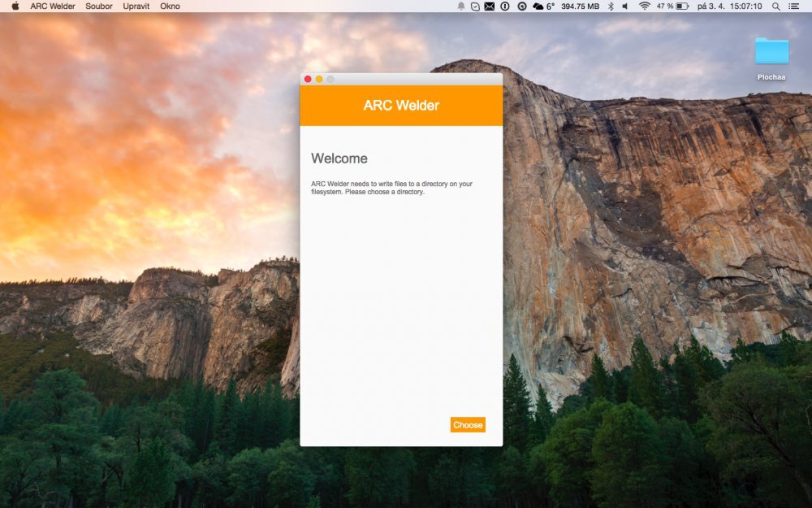Click the Bluetooth icon in menu bar

tap(610, 6)
